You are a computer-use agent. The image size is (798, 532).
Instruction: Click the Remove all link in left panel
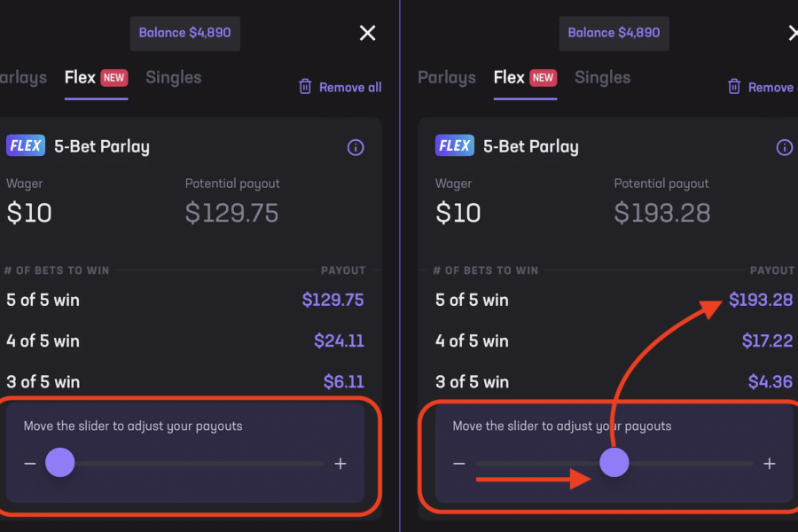(350, 87)
